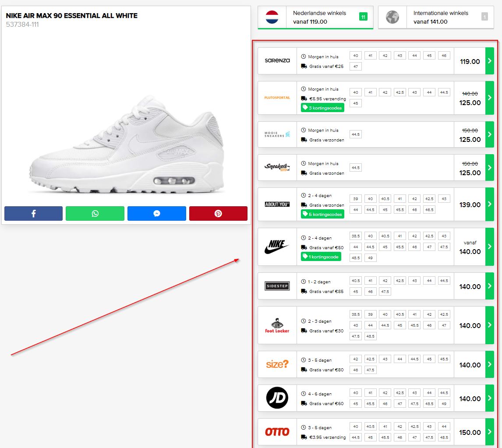Select size 39 in the About You row

tap(356, 199)
